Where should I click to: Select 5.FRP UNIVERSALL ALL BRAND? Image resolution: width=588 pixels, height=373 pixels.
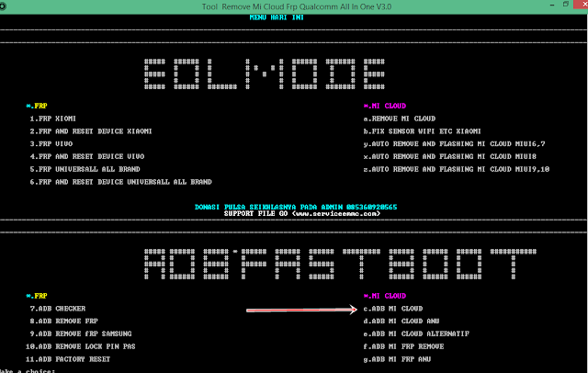(85, 169)
